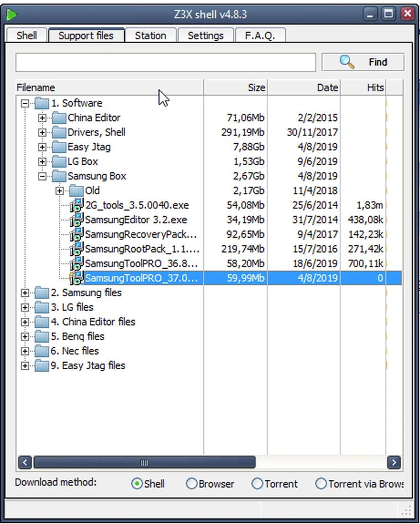Collapse the Samsung Box tree node
420x524 pixels.
pyautogui.click(x=42, y=176)
